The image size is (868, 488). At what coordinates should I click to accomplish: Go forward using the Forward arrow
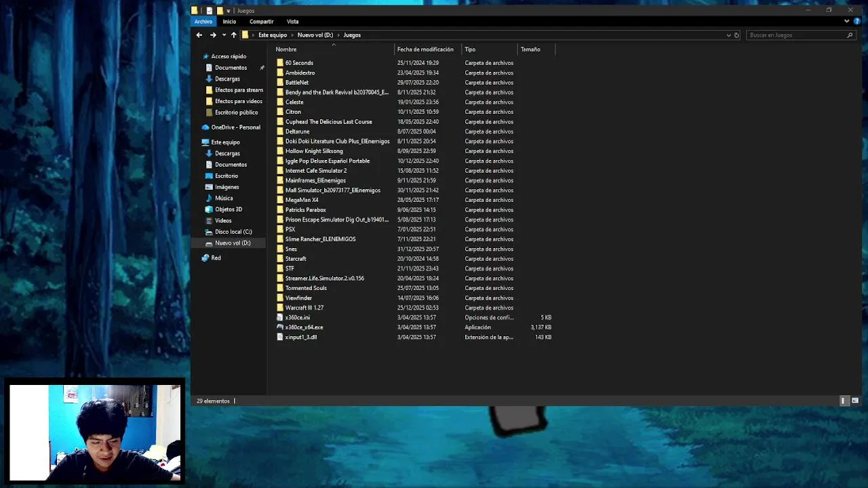coord(213,35)
